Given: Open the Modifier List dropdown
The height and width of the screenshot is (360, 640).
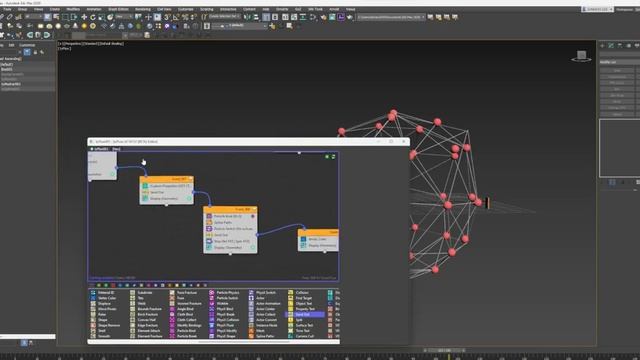Looking at the screenshot, I should pos(620,62).
